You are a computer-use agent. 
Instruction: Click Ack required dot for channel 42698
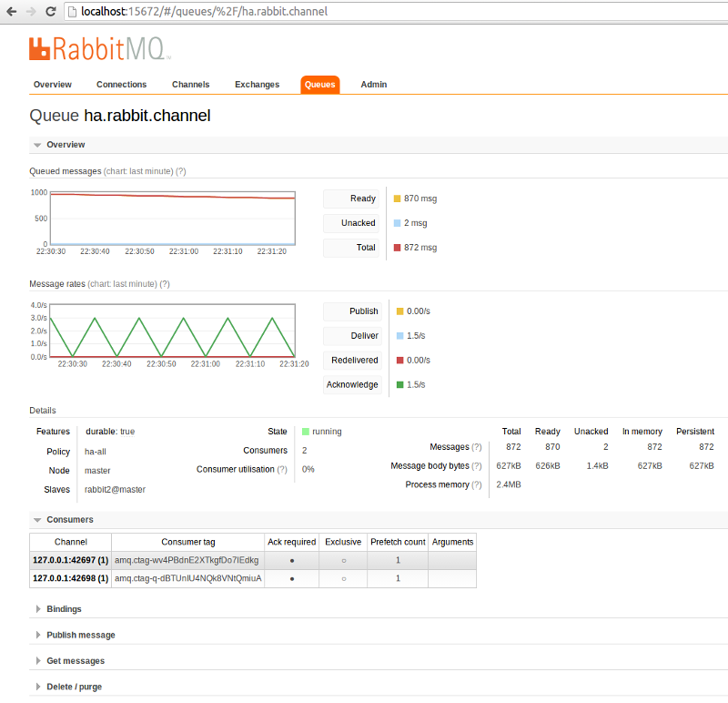point(292,579)
